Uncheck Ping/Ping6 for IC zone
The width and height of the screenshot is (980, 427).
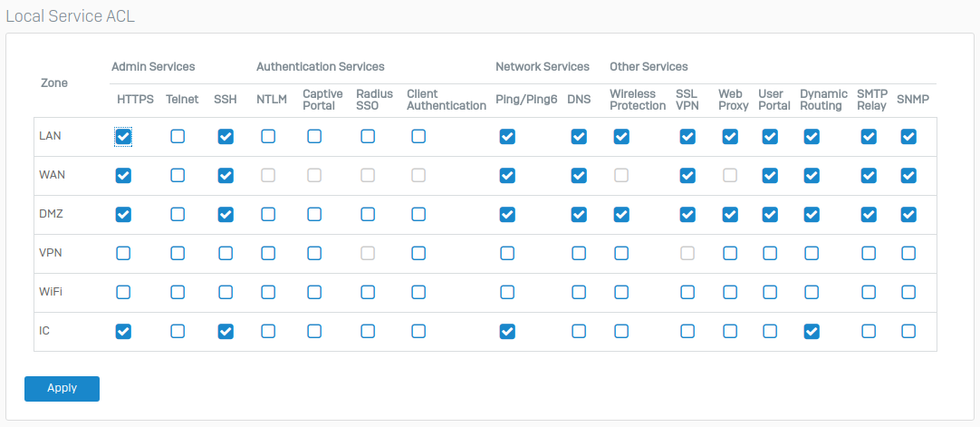tap(507, 331)
